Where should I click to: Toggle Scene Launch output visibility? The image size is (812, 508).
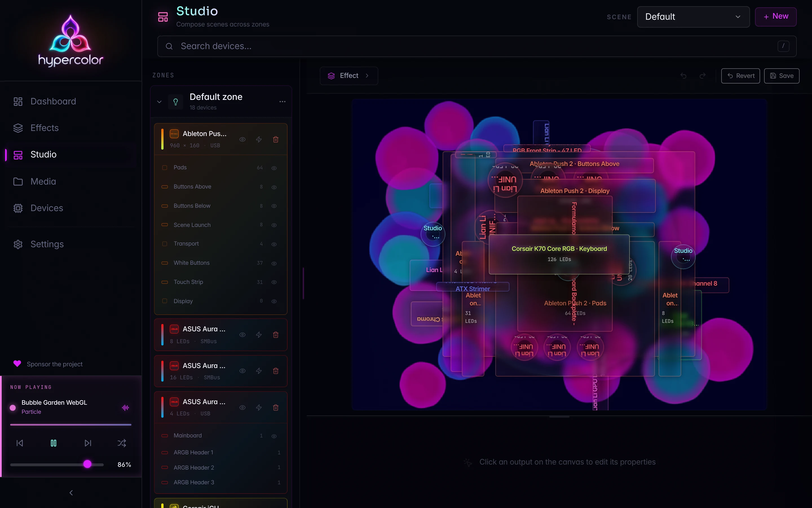click(x=274, y=225)
